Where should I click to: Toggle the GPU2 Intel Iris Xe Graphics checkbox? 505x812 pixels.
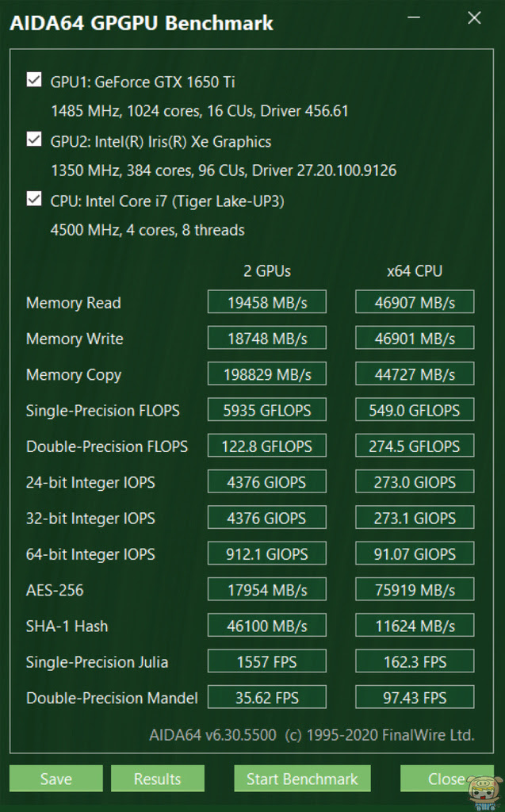coord(34,140)
